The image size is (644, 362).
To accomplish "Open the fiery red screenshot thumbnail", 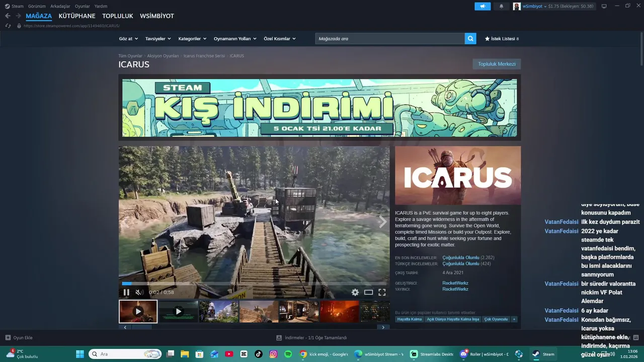I will pyautogui.click(x=340, y=311).
